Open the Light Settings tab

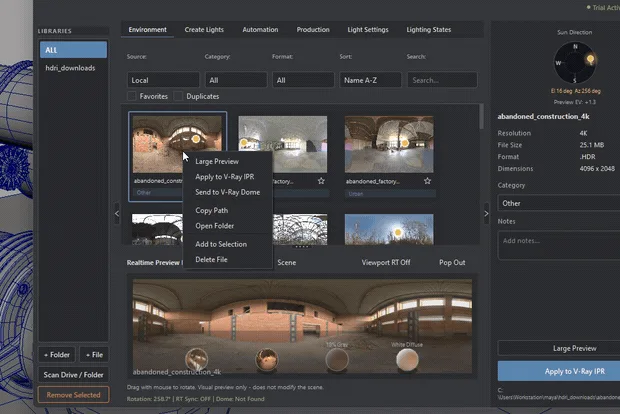coord(368,30)
